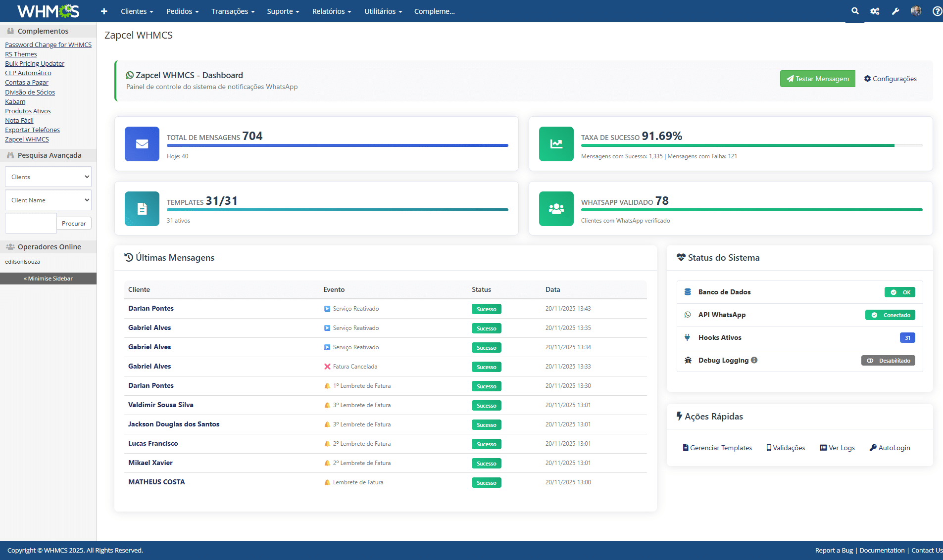Click the blue envelope total messages icon
This screenshot has height=560, width=943.
point(142,144)
